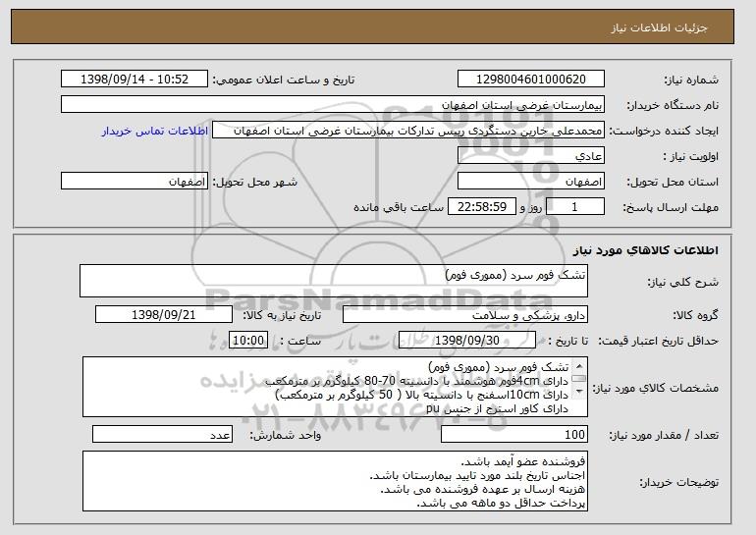Click the label حداقل تاریخ اعتبار قیمت

pos(659,341)
